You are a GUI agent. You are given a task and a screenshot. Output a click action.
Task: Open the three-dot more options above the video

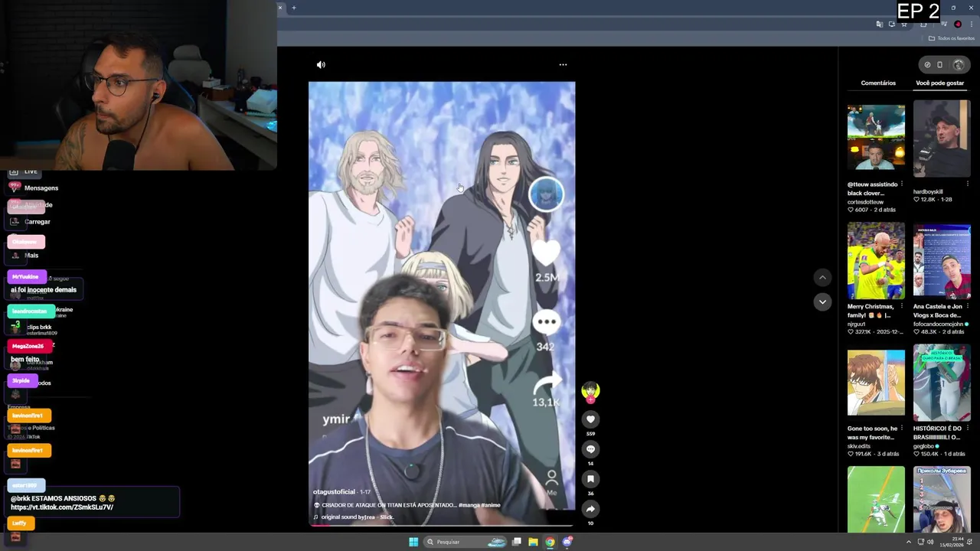563,65
